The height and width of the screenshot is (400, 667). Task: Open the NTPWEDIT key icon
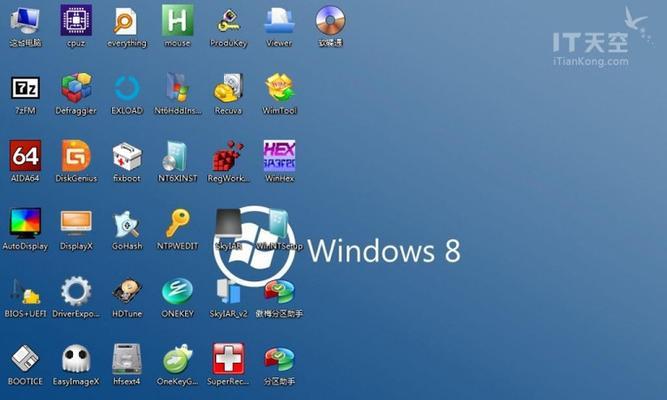(177, 223)
